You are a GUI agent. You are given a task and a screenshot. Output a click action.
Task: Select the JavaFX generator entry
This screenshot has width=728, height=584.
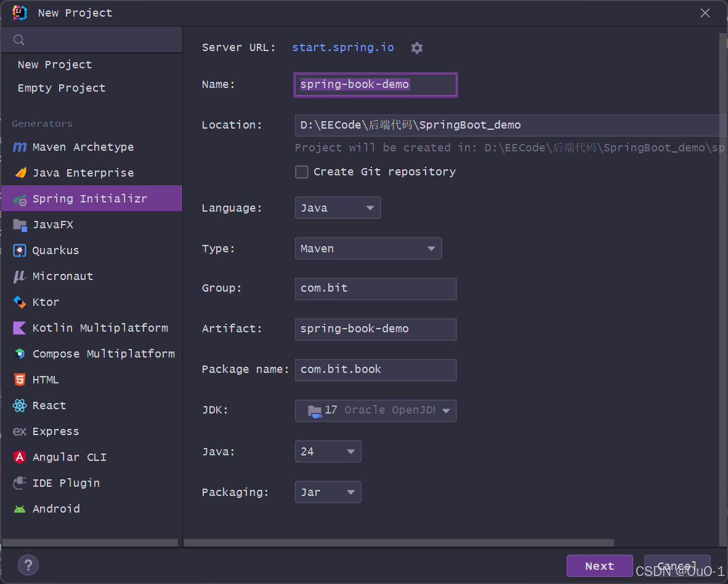[92, 225]
